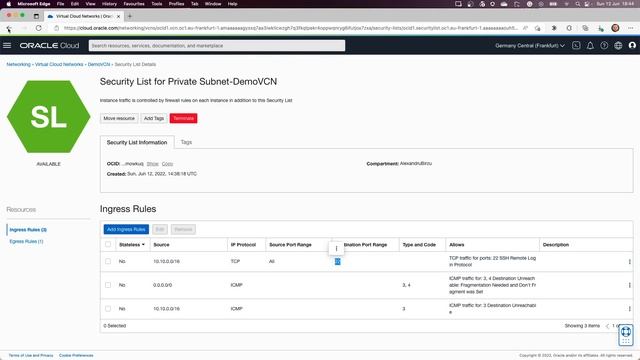Open the Oracle Cloud hamburger navigation menu

[7, 45]
